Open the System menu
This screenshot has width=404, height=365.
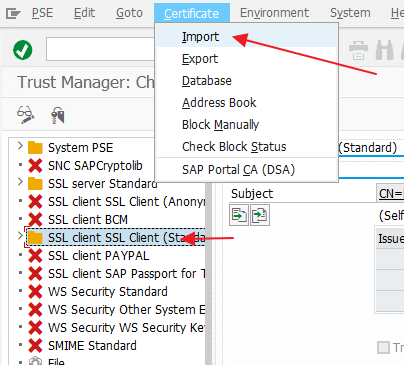click(350, 13)
